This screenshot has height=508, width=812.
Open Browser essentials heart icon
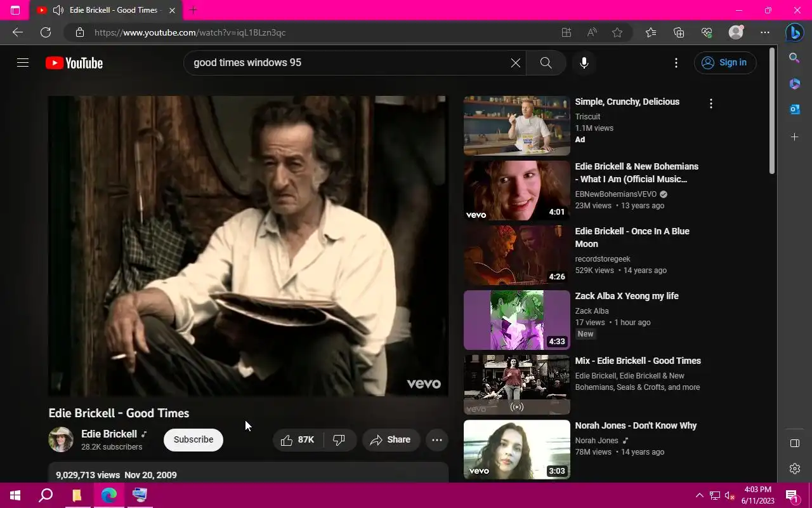[707, 32]
